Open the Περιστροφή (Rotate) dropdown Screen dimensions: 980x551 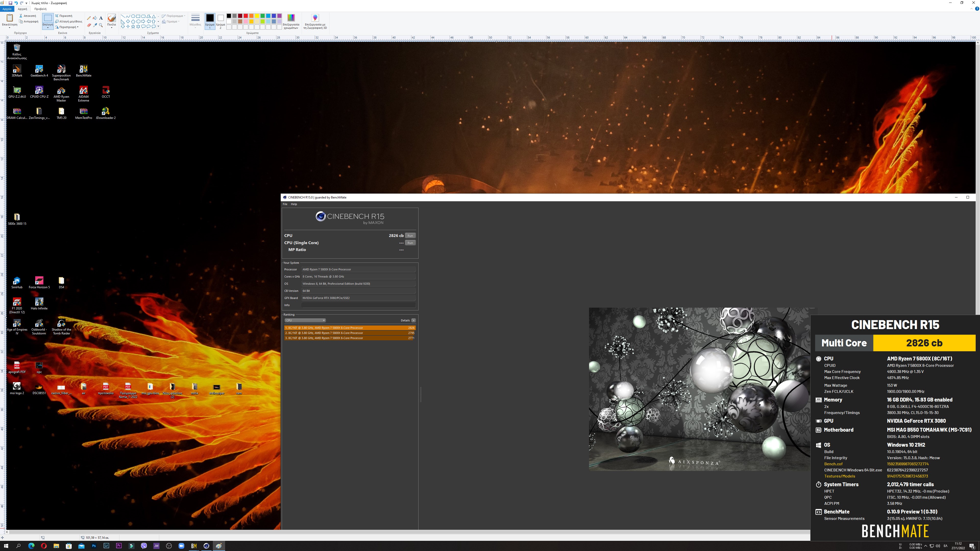67,27
